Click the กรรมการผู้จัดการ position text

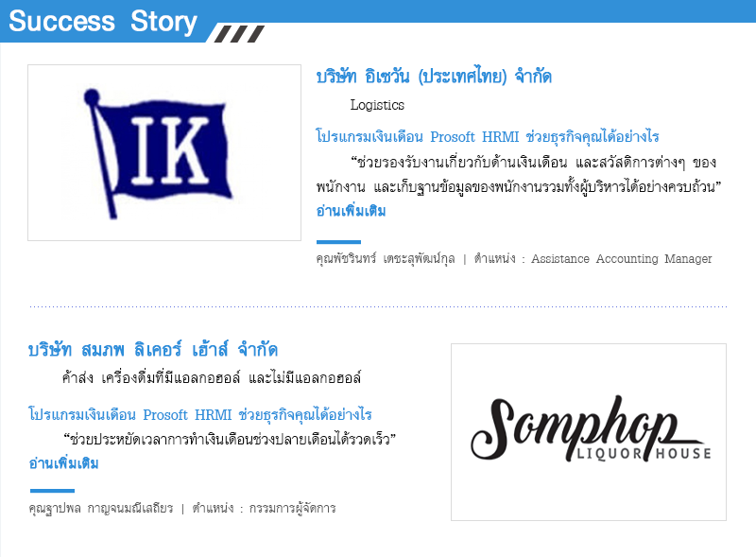[293, 508]
